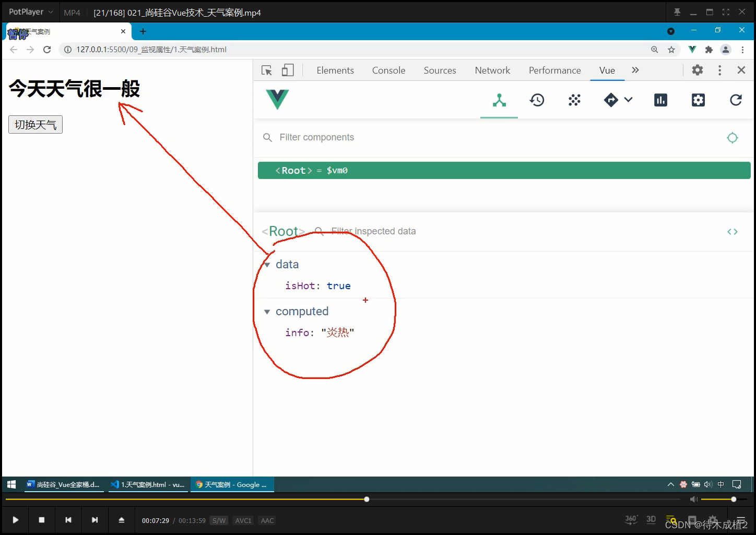The image size is (756, 535).
Task: Click the 切换天气 button
Action: (36, 125)
